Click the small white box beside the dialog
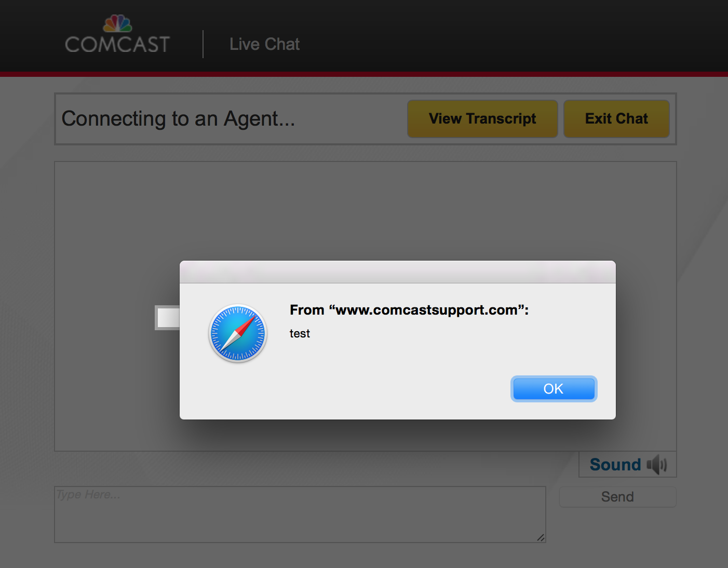The image size is (728, 568). pos(167,318)
